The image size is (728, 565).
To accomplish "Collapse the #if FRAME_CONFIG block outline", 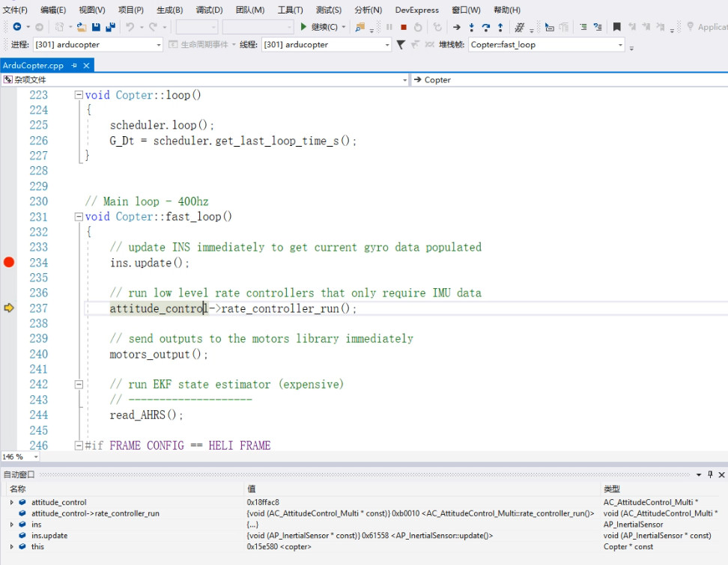I will tap(79, 445).
